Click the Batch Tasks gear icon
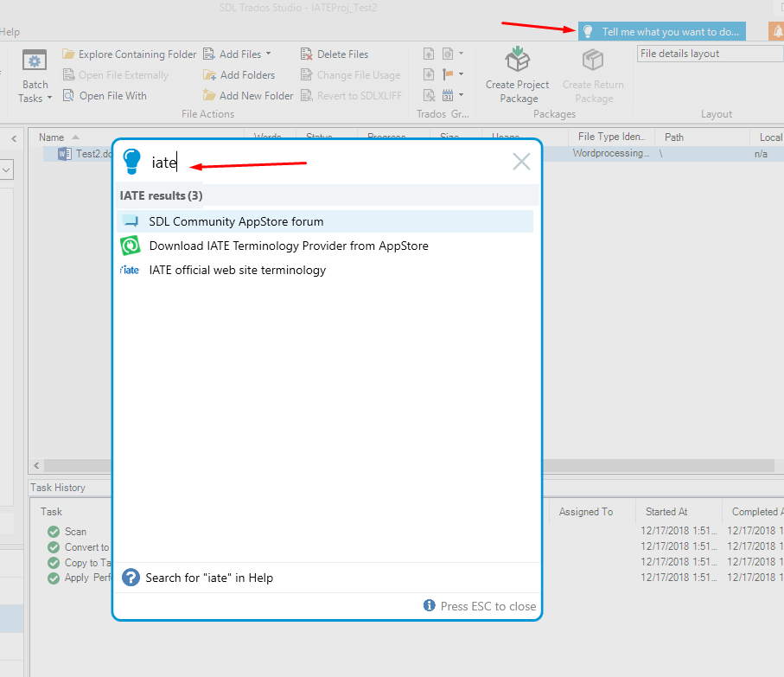The height and width of the screenshot is (677, 784). click(x=35, y=61)
